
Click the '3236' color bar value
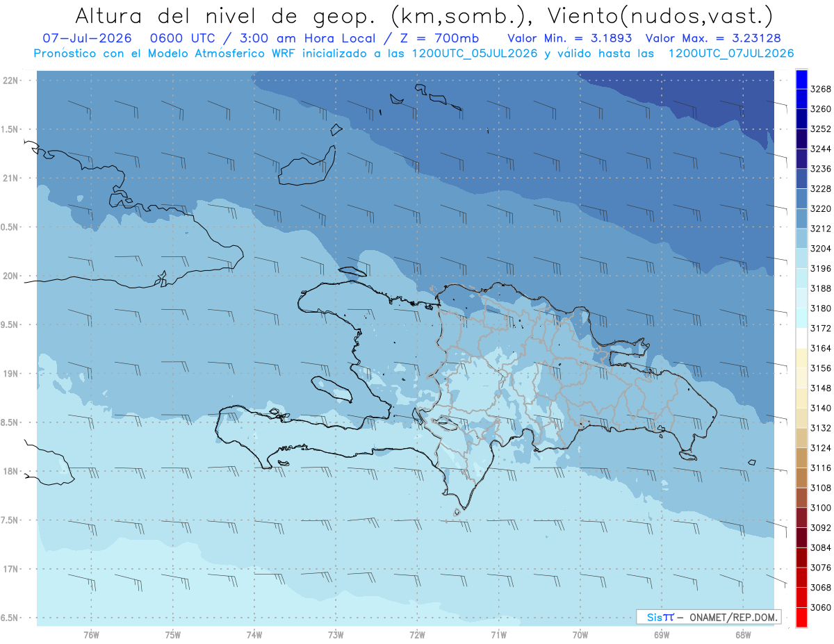(x=821, y=169)
